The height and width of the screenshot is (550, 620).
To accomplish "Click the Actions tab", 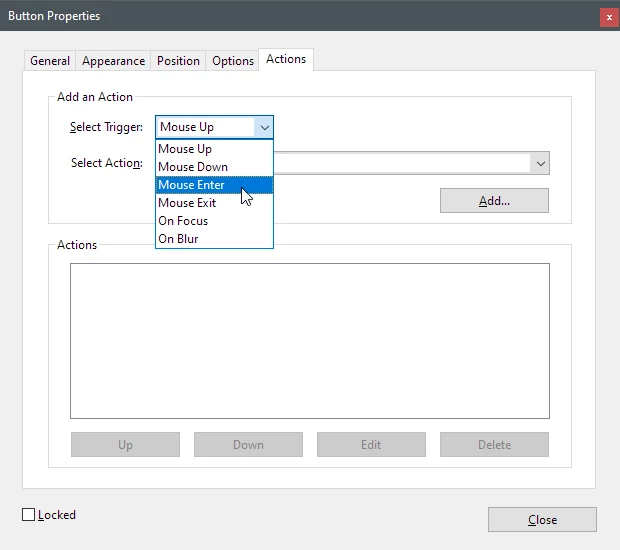I will coord(286,59).
